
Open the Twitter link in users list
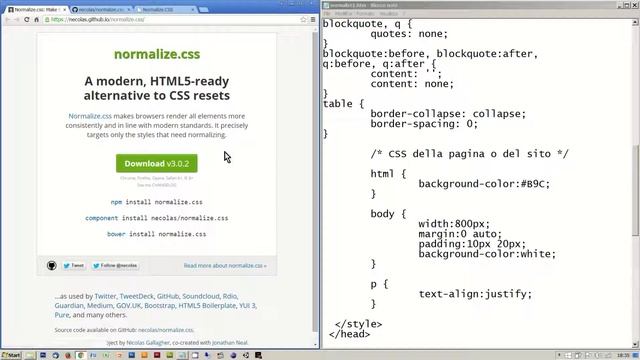click(x=105, y=296)
